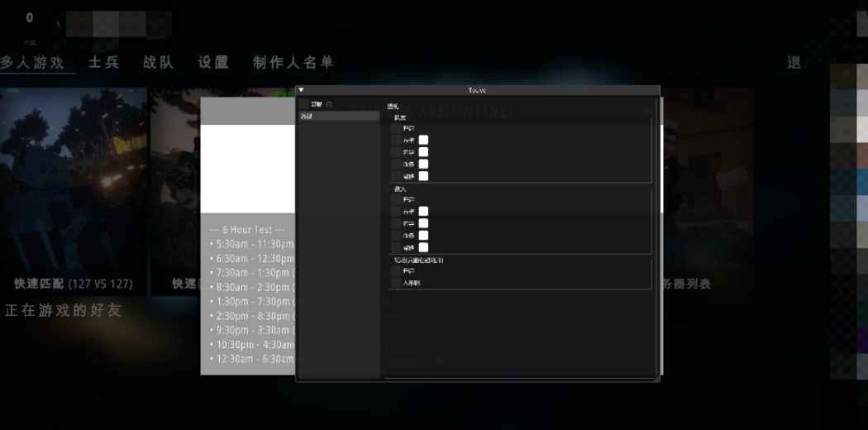Click the '2:30pm - 8:30pm' schedule line

[250, 316]
